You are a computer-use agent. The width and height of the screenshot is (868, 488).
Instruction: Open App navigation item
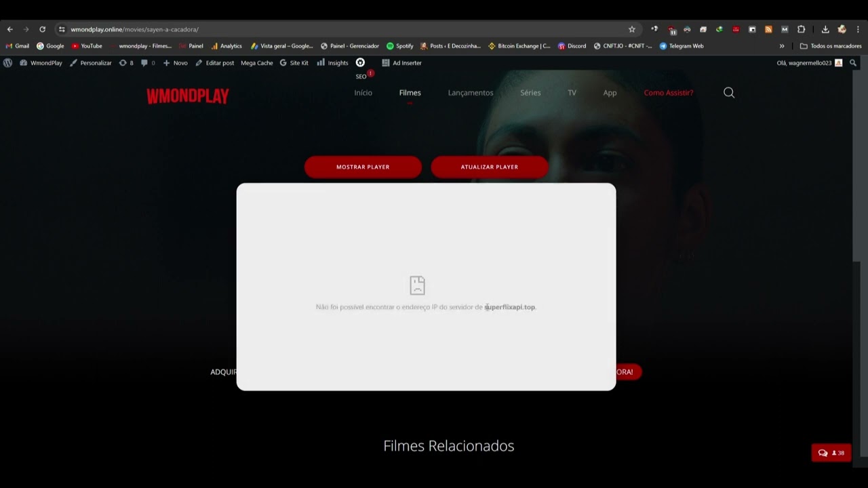(610, 93)
